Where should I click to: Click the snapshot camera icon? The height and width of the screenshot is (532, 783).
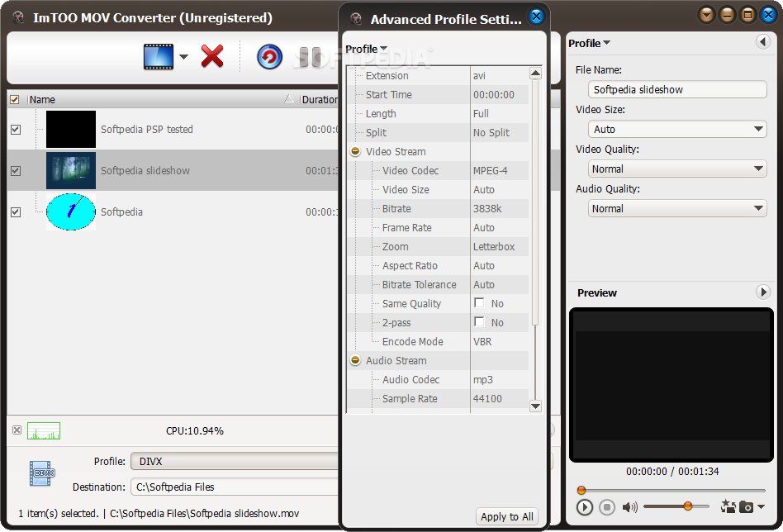pos(746,507)
